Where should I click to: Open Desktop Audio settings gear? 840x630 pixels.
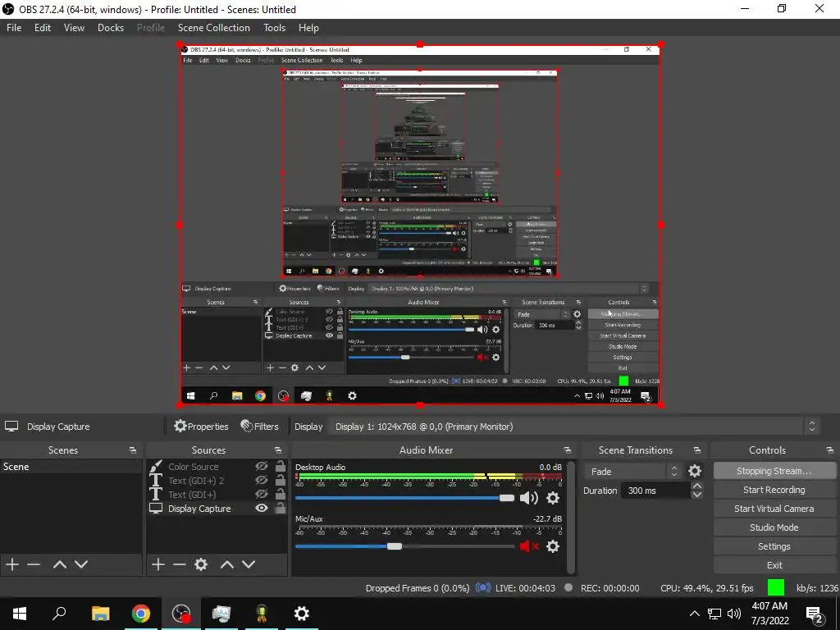coord(553,498)
